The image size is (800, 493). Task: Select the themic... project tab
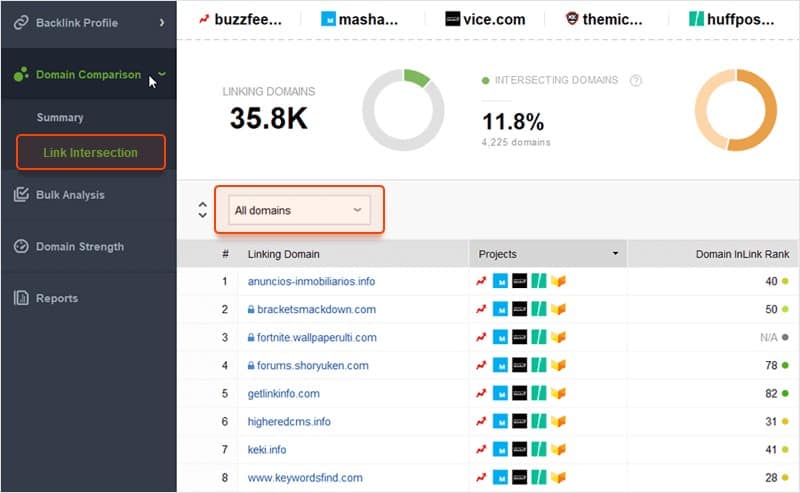point(604,19)
